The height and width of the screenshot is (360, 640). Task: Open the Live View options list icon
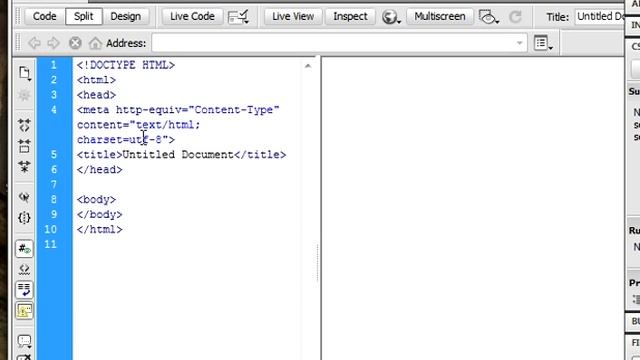pos(544,43)
